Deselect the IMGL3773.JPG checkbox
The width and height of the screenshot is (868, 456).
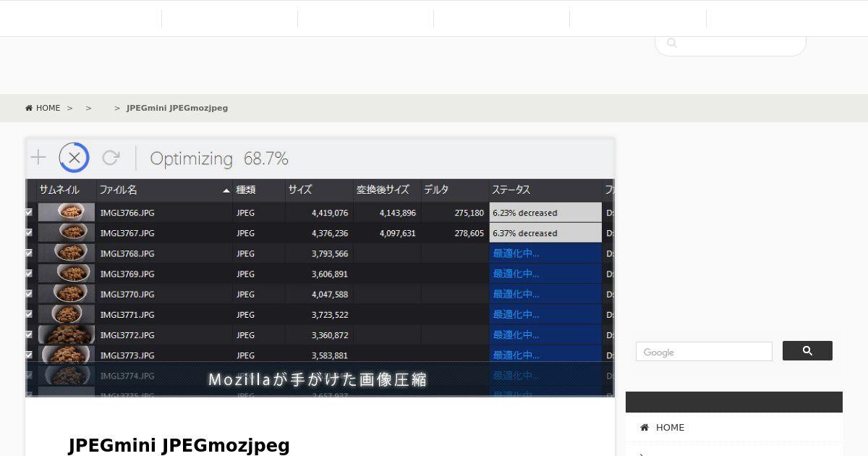point(29,355)
